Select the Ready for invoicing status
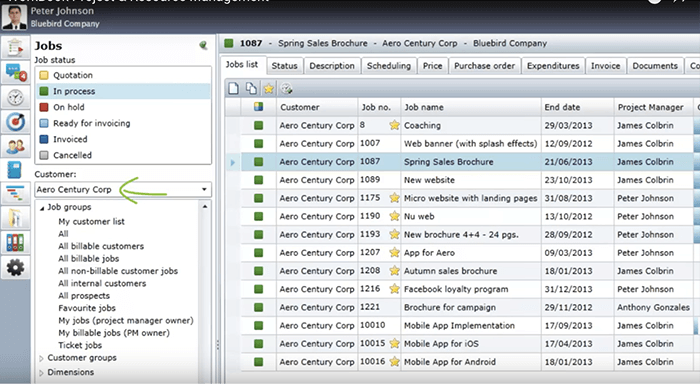Screen dimensions: 700x384 [x=123, y=123]
